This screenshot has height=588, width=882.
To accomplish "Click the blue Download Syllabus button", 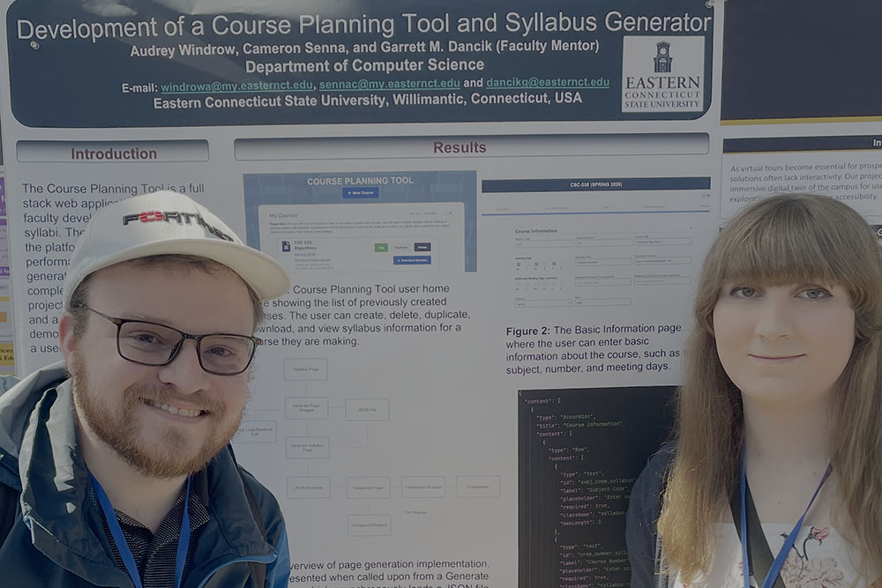I will coord(412,260).
